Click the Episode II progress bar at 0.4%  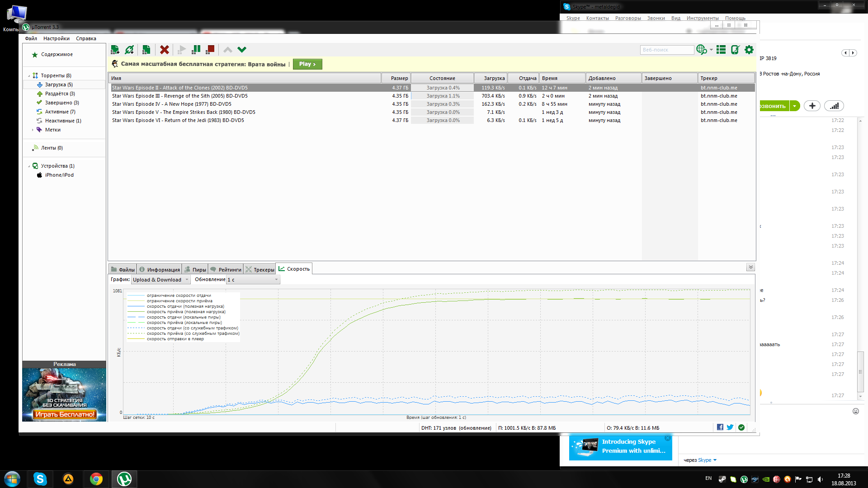[x=443, y=88]
